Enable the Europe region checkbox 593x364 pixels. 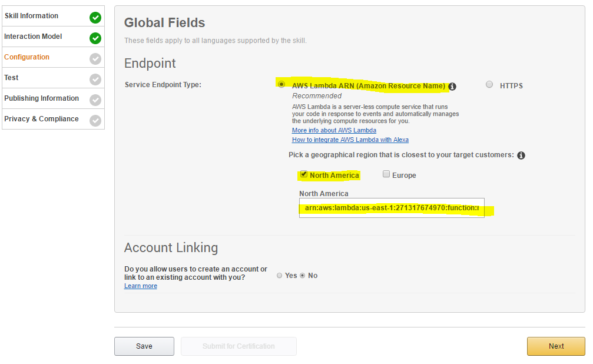[386, 174]
